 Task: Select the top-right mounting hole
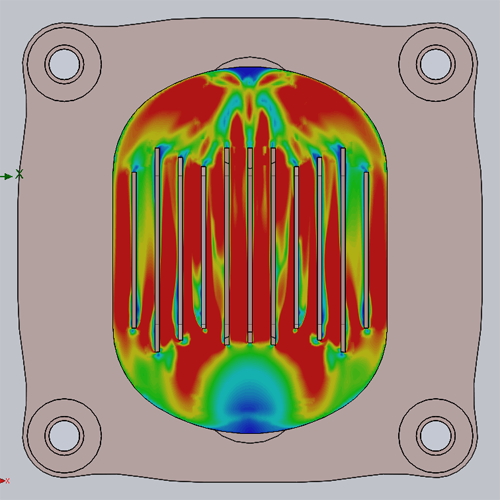[436, 63]
